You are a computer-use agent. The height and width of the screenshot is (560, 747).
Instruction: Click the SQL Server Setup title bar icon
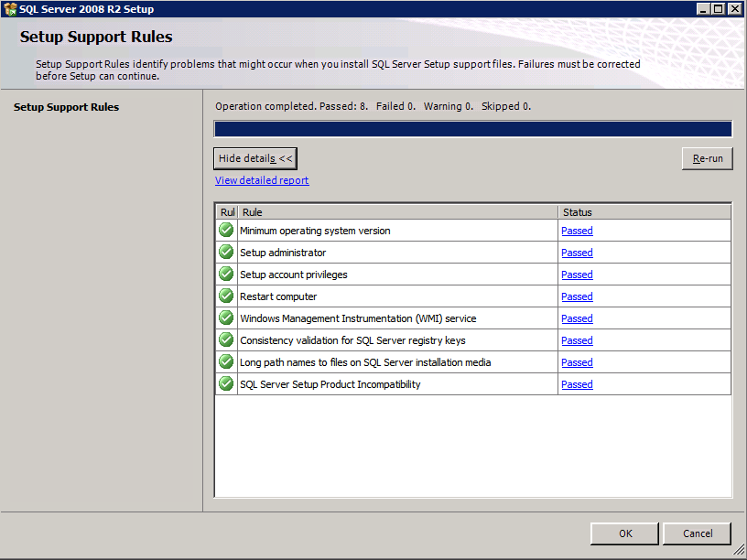click(9, 9)
